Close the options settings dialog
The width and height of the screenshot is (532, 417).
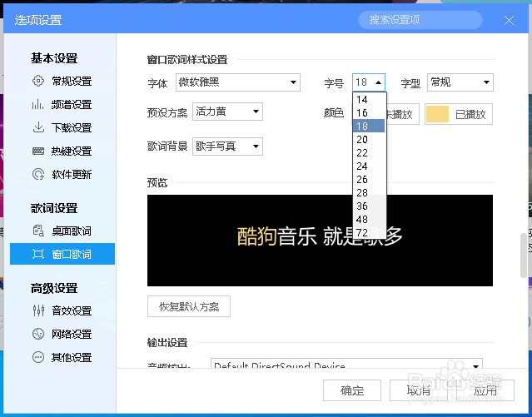coord(509,20)
